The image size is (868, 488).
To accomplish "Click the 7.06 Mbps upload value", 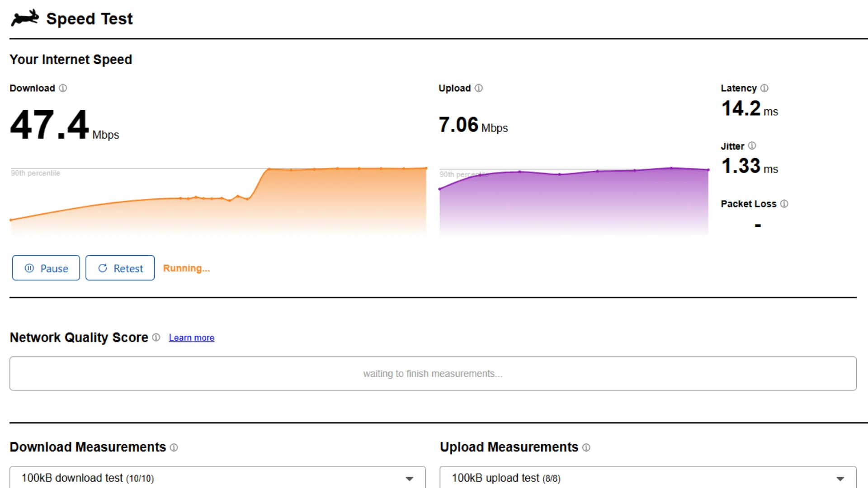I will [473, 125].
